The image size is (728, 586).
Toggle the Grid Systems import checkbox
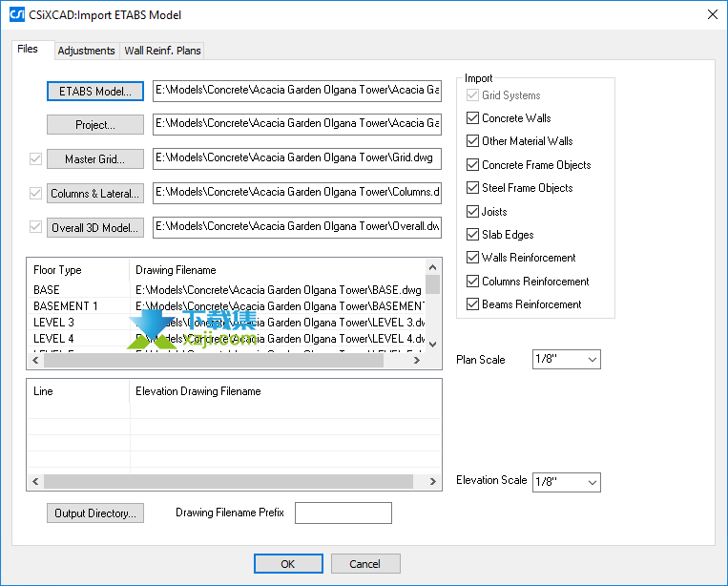coord(472,95)
